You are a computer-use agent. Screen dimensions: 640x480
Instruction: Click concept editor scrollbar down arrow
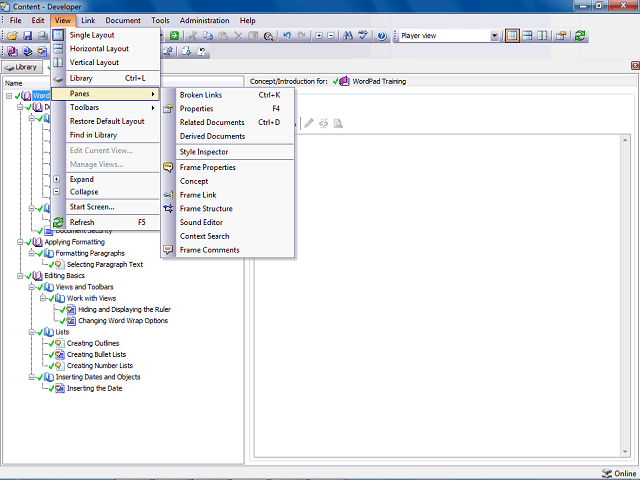click(x=625, y=452)
